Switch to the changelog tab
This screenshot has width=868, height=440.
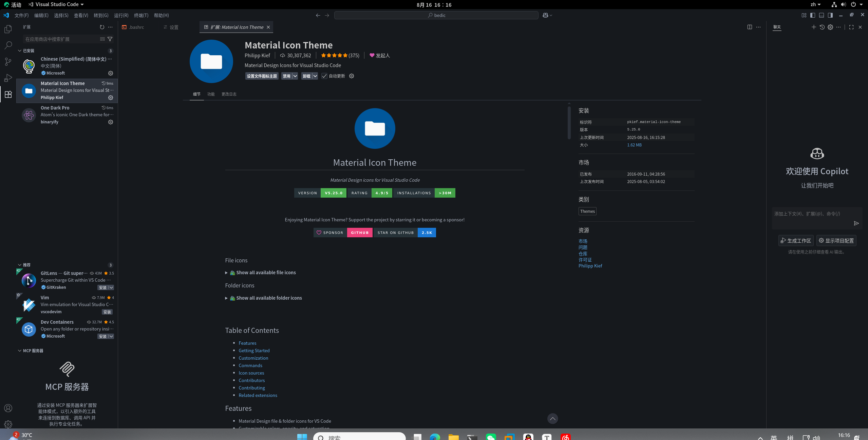point(229,94)
